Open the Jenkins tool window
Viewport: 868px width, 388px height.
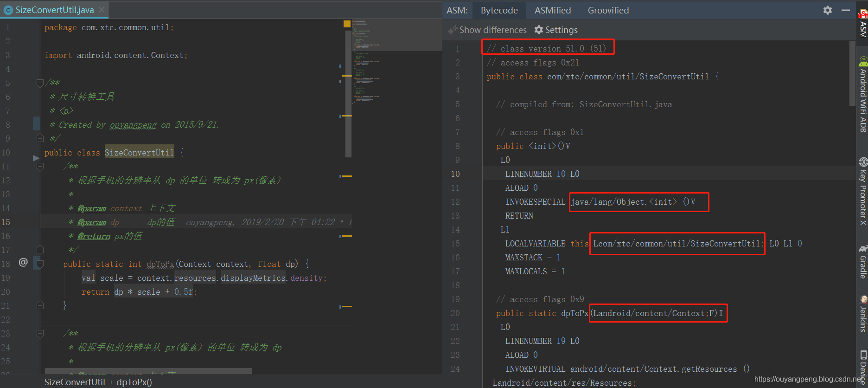(x=863, y=314)
